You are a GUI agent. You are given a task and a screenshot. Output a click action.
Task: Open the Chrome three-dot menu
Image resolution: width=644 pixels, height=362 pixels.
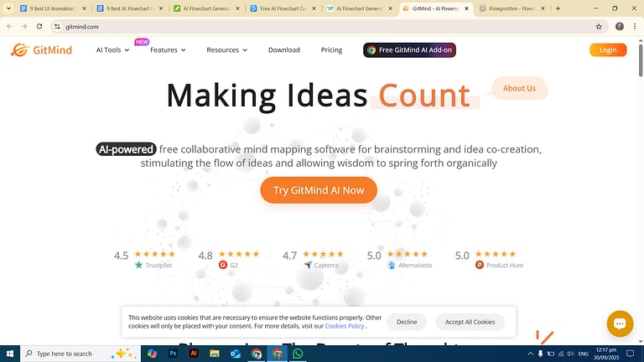click(x=635, y=27)
